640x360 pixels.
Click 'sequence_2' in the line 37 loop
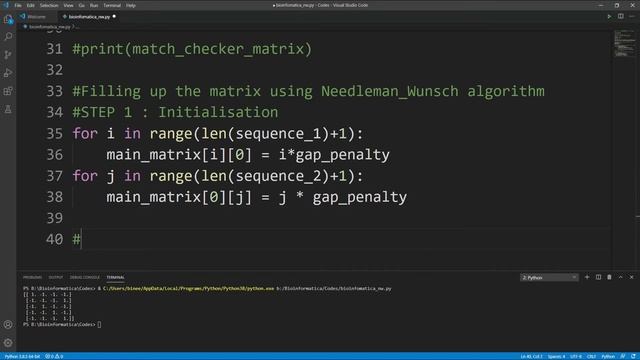coord(278,176)
